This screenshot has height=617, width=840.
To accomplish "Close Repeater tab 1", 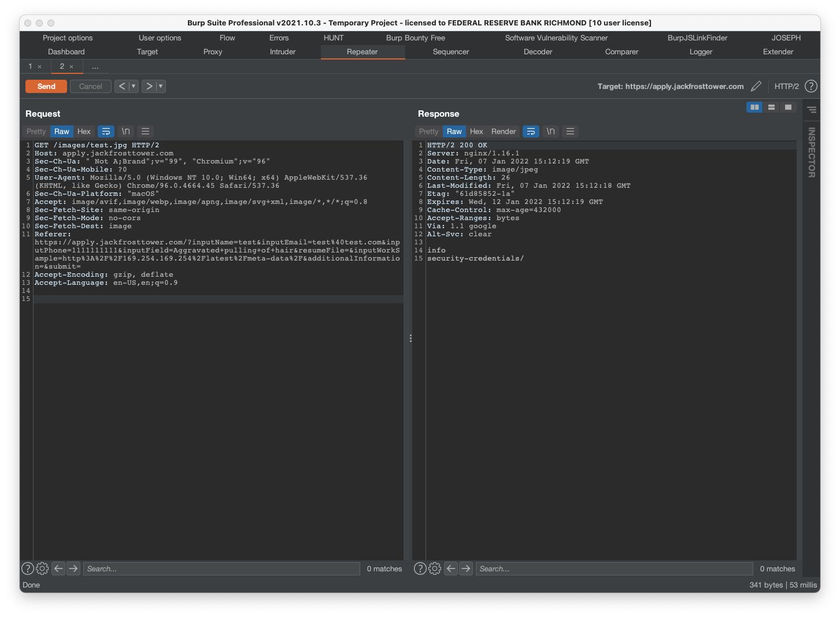I will click(x=40, y=66).
